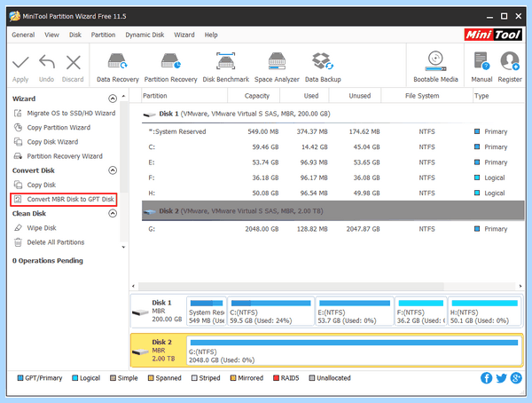The width and height of the screenshot is (532, 403).
Task: Sort by the File System column header
Action: point(426,96)
